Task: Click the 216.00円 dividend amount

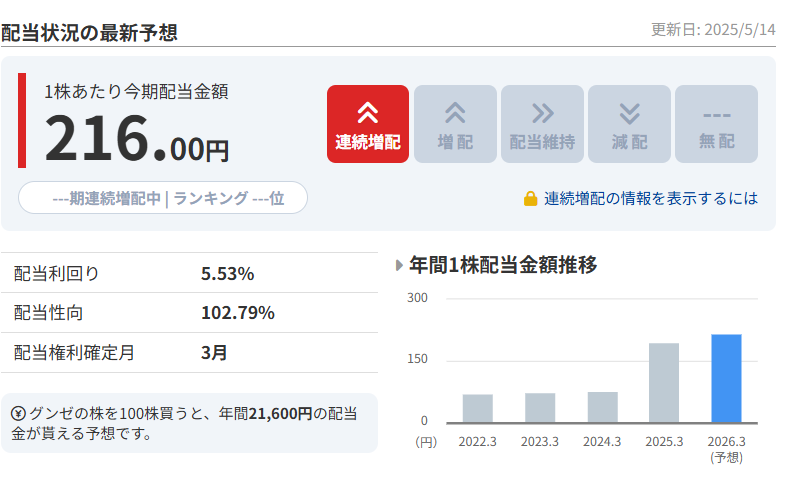Action: (x=137, y=138)
